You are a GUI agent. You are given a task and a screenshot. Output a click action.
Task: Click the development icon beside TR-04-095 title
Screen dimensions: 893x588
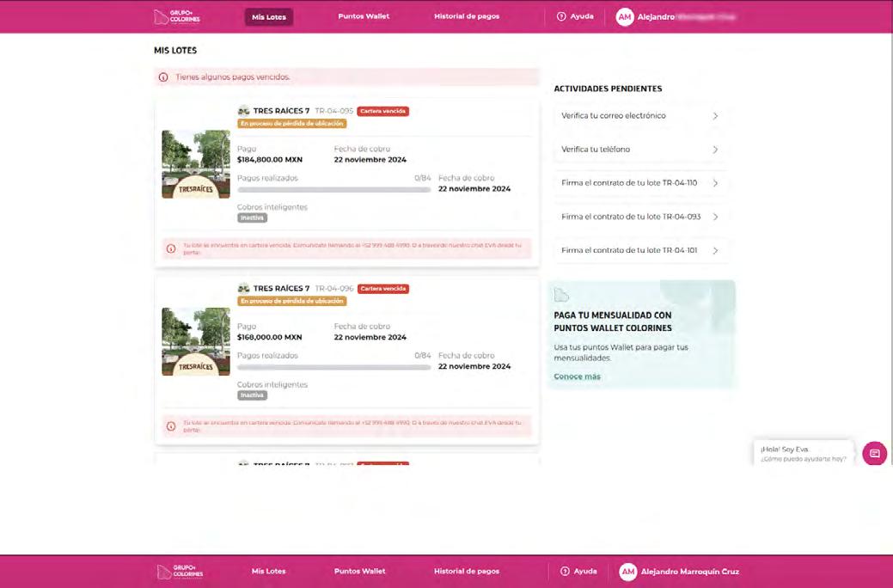coord(244,111)
